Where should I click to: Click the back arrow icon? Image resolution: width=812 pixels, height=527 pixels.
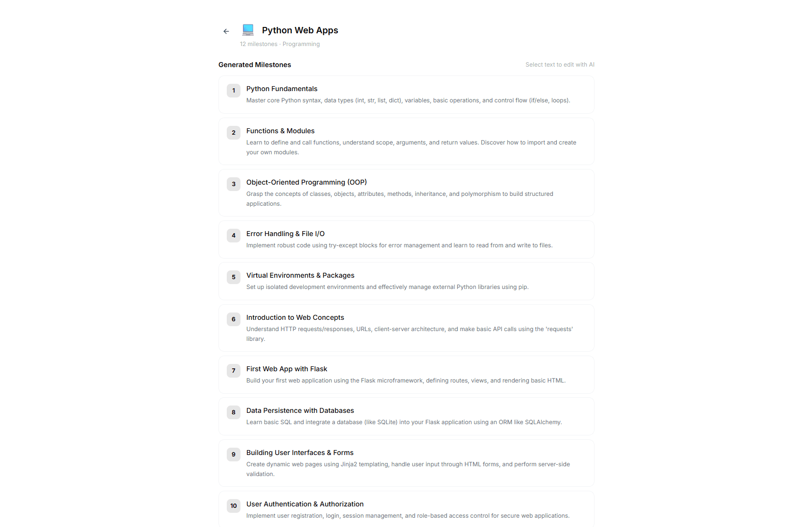[x=226, y=31]
